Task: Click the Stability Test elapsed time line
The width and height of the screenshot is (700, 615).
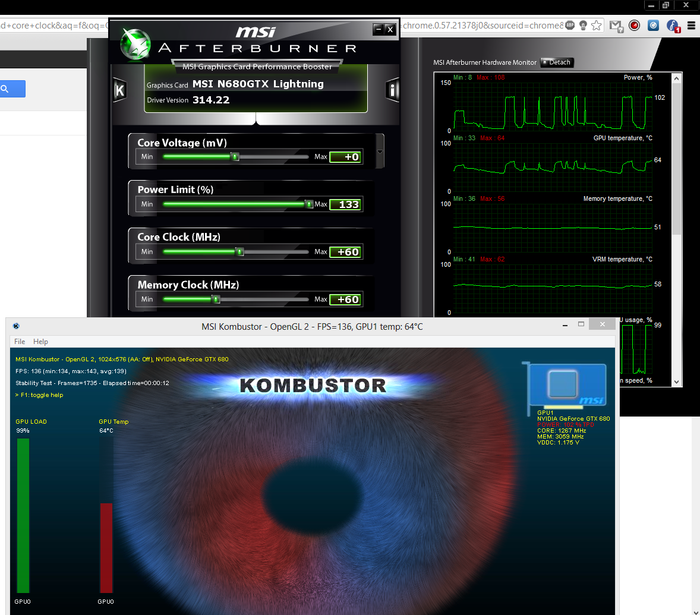Action: point(92,383)
